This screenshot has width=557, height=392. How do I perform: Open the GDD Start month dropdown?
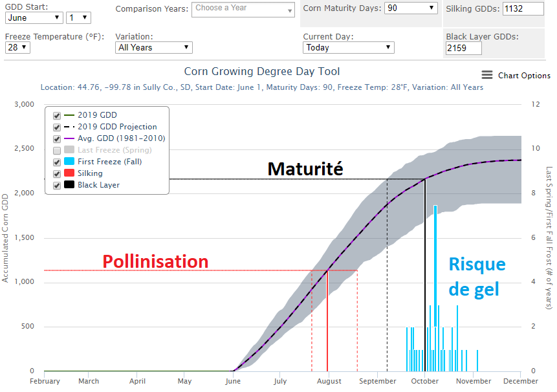[34, 18]
